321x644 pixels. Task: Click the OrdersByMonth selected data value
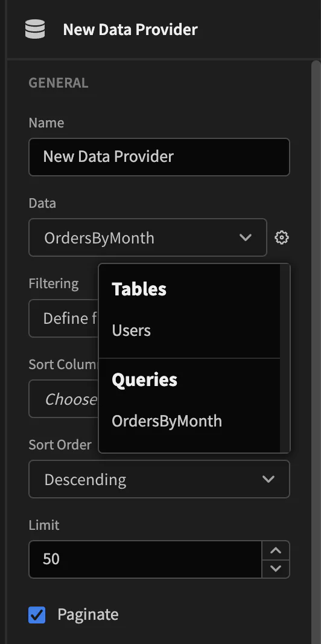coord(99,238)
